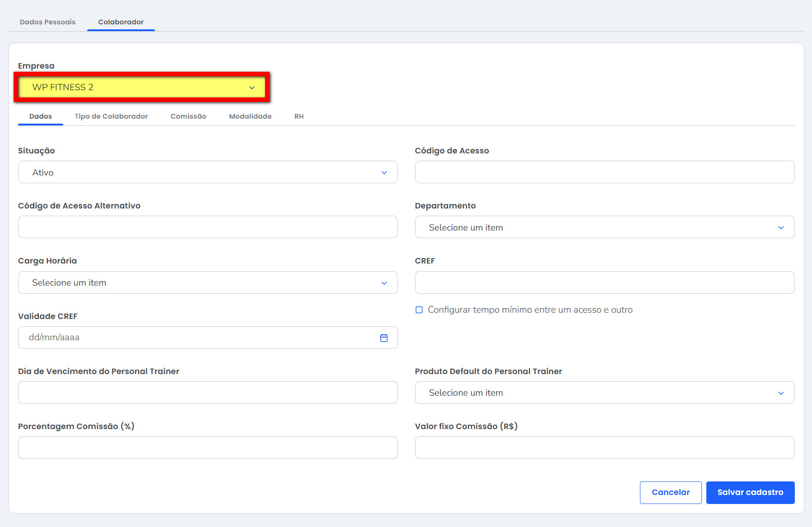Select the Dados sub-tab

(41, 116)
